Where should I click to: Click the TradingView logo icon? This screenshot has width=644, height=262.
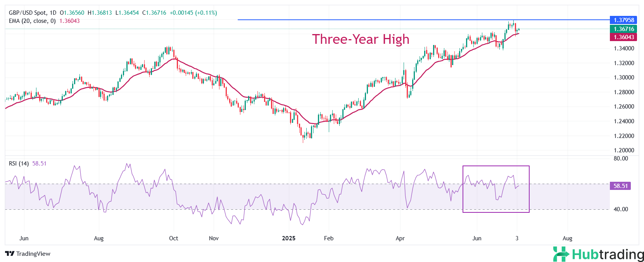10,254
